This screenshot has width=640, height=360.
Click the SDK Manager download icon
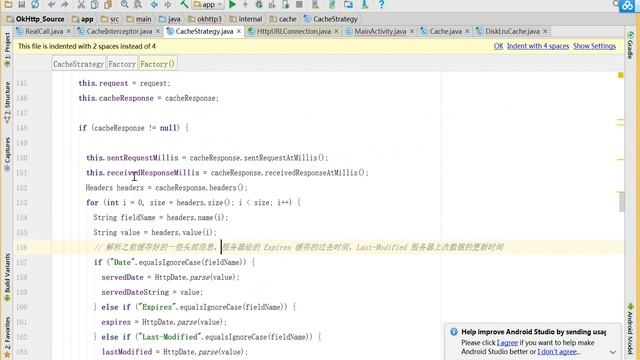pyautogui.click(x=364, y=4)
